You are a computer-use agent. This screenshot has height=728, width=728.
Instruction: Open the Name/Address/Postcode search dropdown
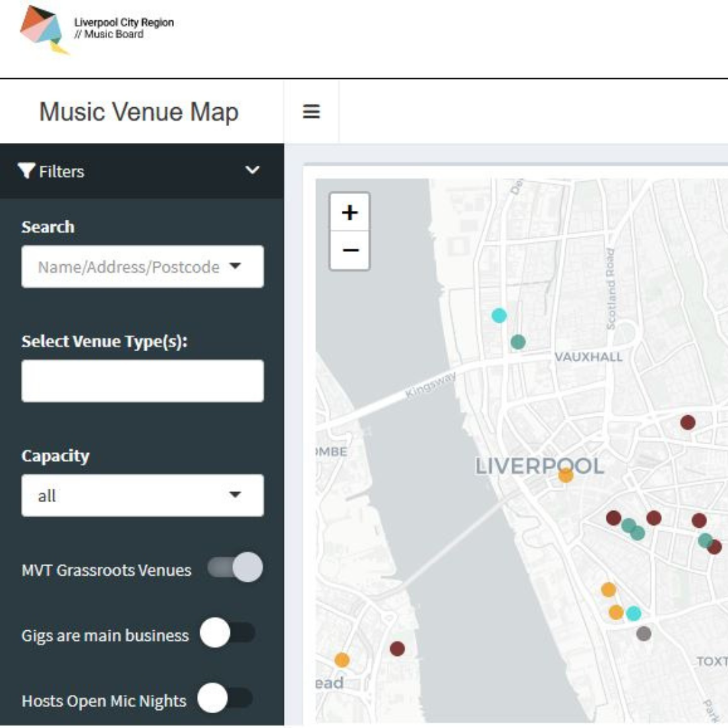(x=142, y=266)
